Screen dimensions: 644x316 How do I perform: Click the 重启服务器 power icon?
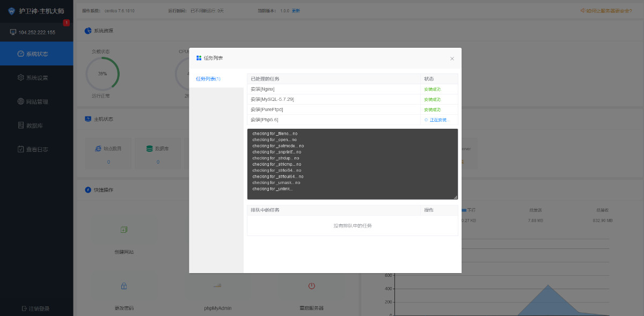coord(311,286)
